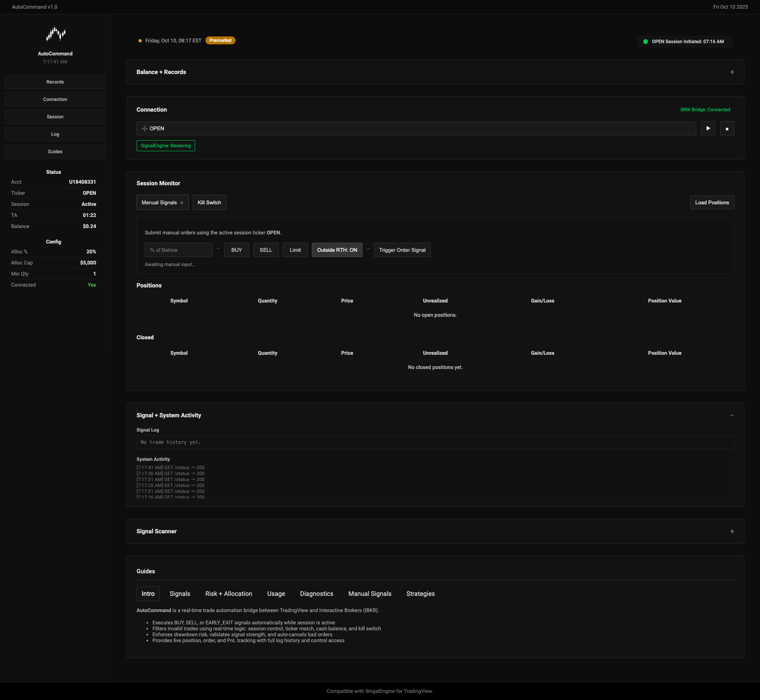This screenshot has height=700, width=760.
Task: Click Positions table Symbol header
Action: (x=179, y=301)
